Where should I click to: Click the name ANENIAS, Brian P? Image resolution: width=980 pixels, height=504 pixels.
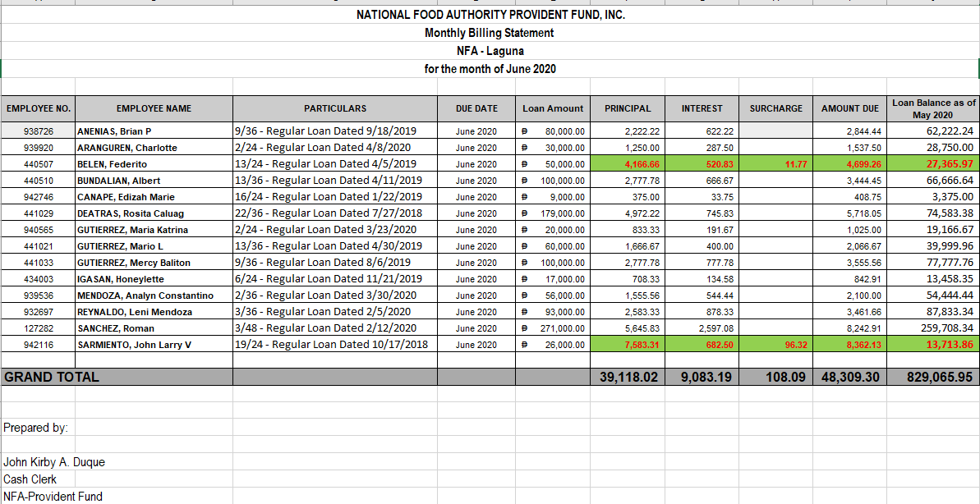154,131
